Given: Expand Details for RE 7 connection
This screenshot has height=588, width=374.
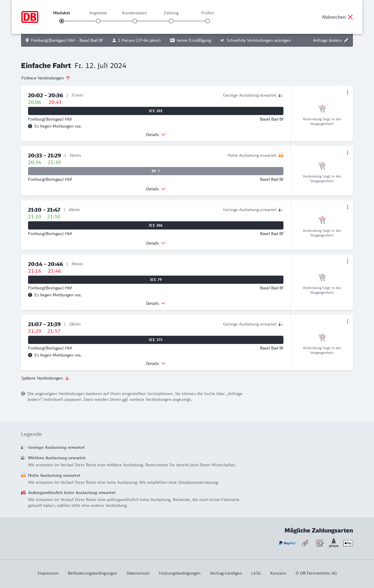Looking at the screenshot, I should pos(155,189).
